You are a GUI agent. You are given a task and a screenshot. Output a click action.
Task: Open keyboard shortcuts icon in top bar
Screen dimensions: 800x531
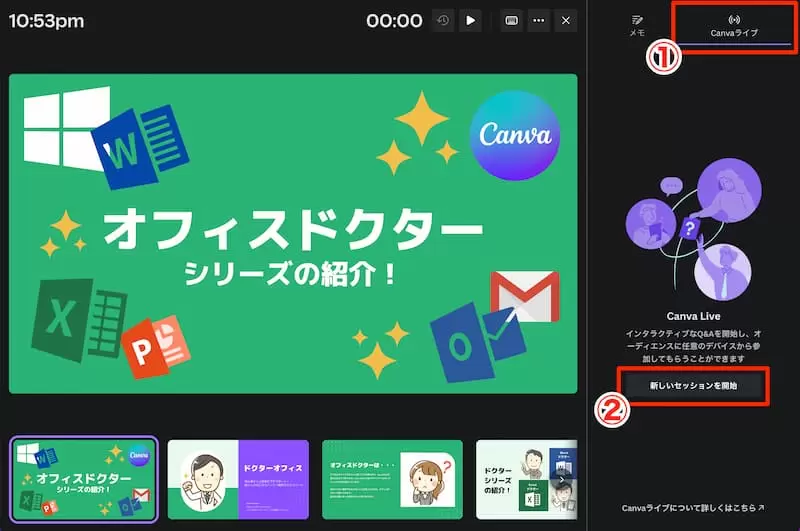511,21
